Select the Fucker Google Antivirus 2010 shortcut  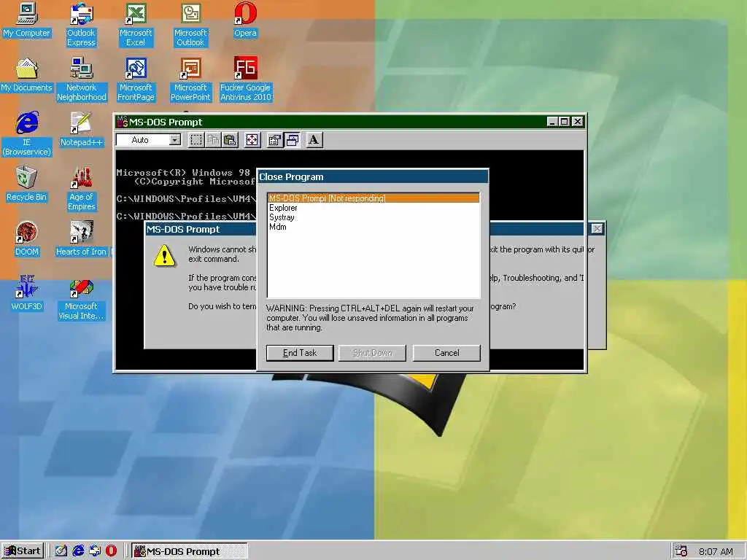(x=245, y=79)
